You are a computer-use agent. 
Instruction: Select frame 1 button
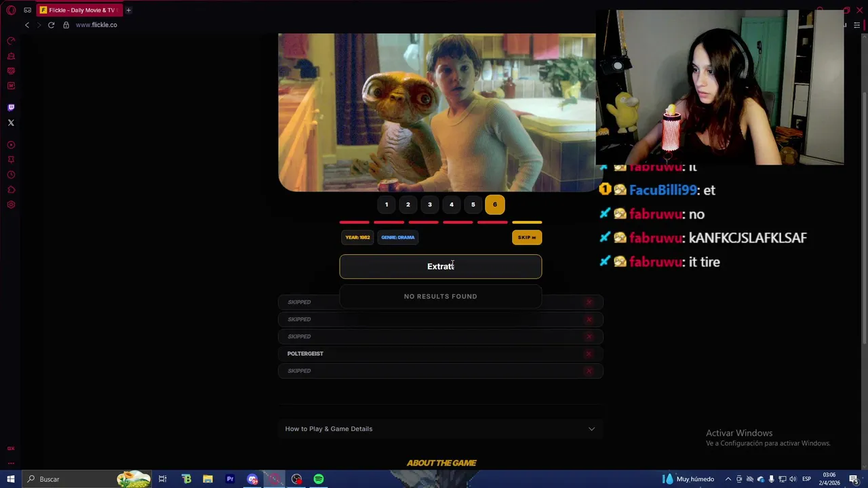click(387, 205)
